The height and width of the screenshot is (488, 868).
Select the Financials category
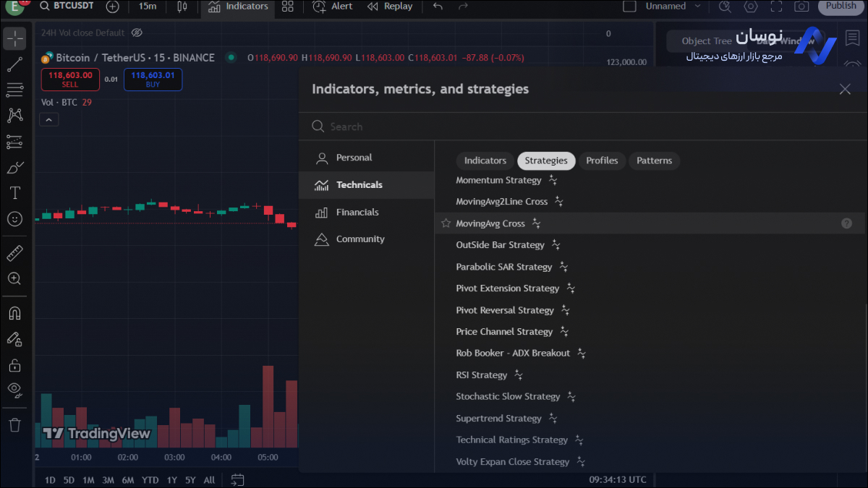tap(367, 212)
